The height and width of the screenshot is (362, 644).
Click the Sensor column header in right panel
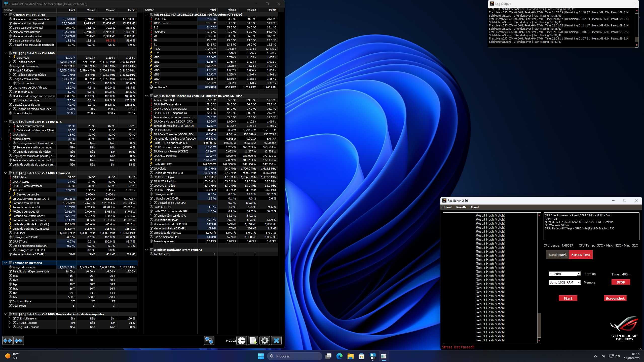(170, 10)
